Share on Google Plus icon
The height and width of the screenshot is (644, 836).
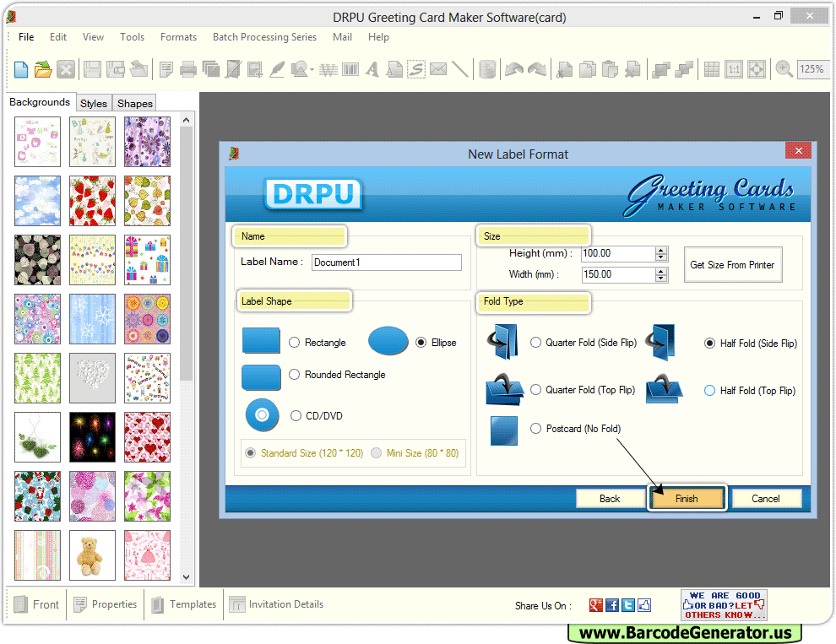pos(596,605)
